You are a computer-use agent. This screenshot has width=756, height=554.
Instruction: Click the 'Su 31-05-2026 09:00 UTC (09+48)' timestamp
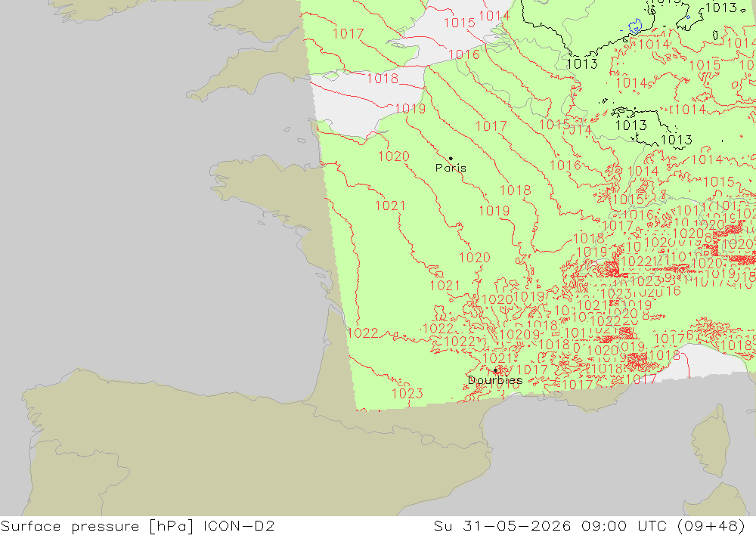tap(589, 526)
